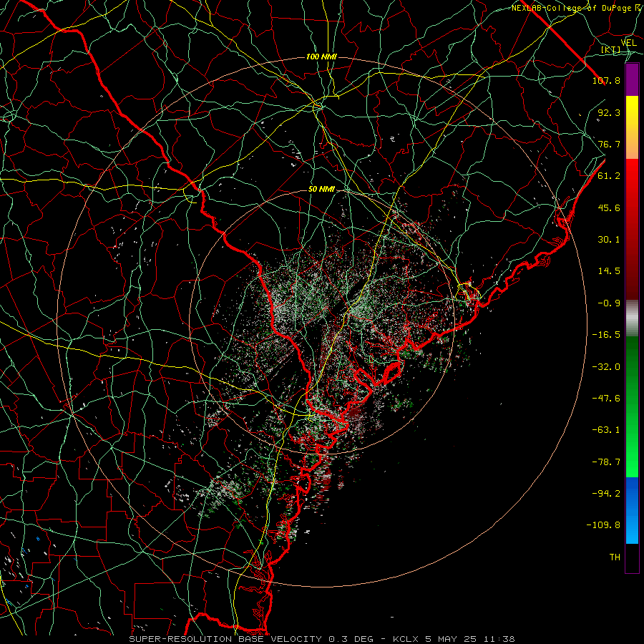
Task: Select the 30.1 legend value
Action: [x=609, y=240]
